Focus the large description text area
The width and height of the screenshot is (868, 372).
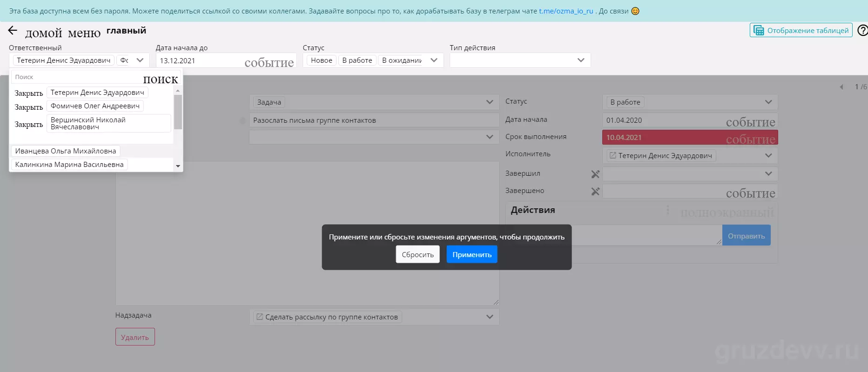(x=307, y=233)
